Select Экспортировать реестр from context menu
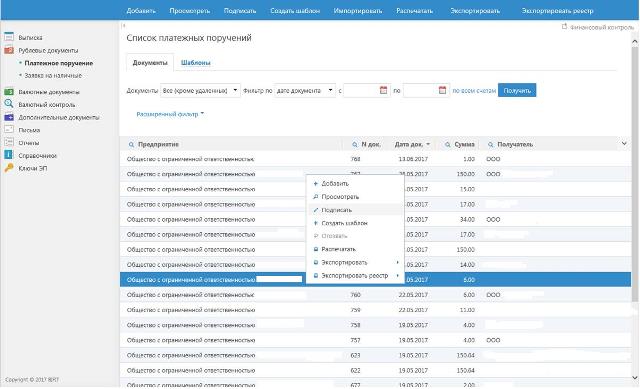Image resolution: width=640 pixels, height=389 pixels. [x=355, y=276]
